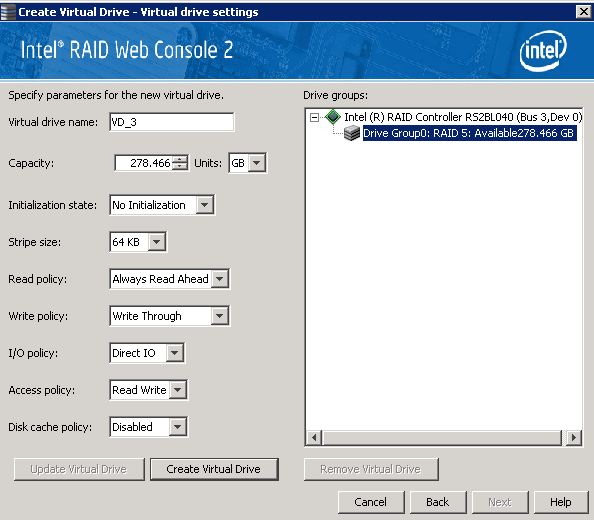594x520 pixels.
Task: Click the 'Intel RAID Web Console 2' banner title
Action: 127,50
